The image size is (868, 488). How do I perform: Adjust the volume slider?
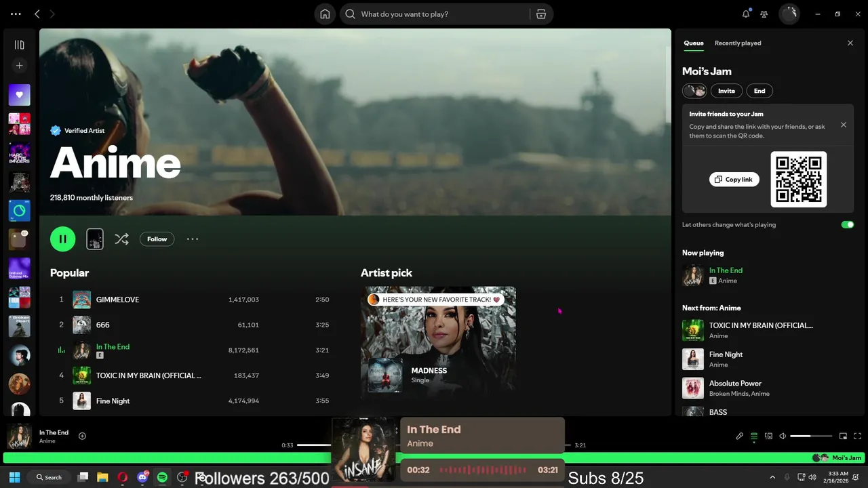click(811, 436)
